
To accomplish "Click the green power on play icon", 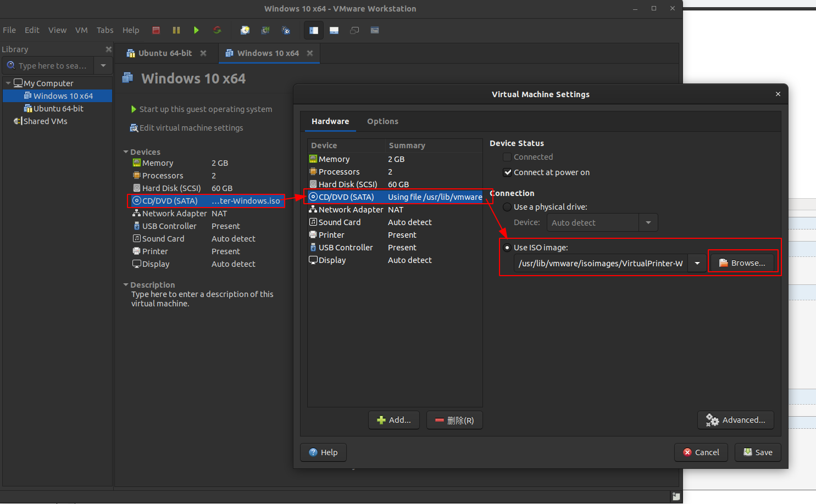I will point(196,30).
